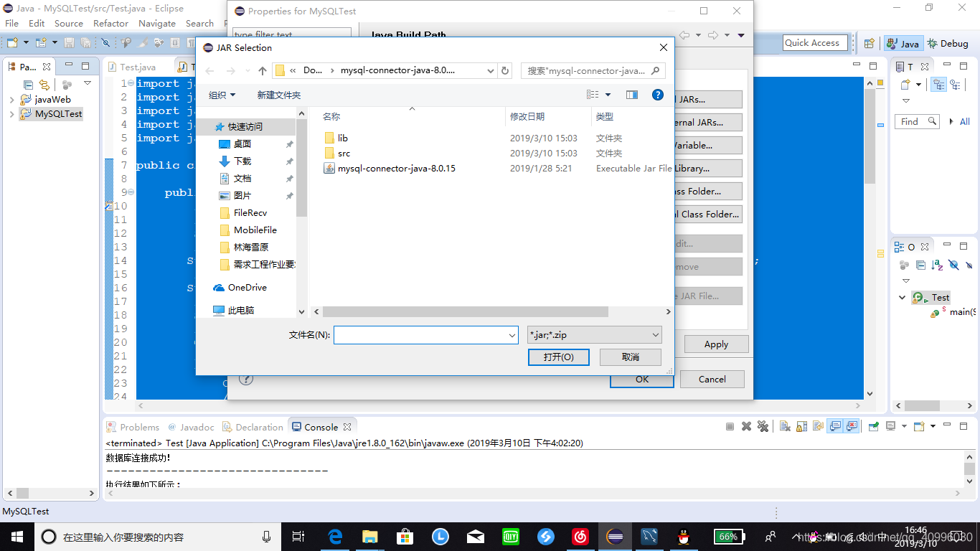This screenshot has height=551, width=980.
Task: Switch to the Declaration tab
Action: click(253, 427)
